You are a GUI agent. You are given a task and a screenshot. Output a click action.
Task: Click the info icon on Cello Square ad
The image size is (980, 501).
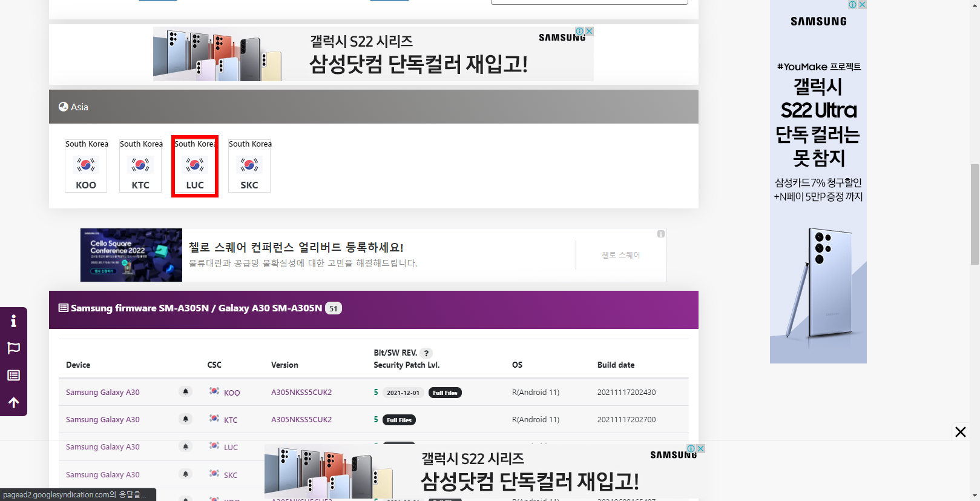tap(661, 234)
